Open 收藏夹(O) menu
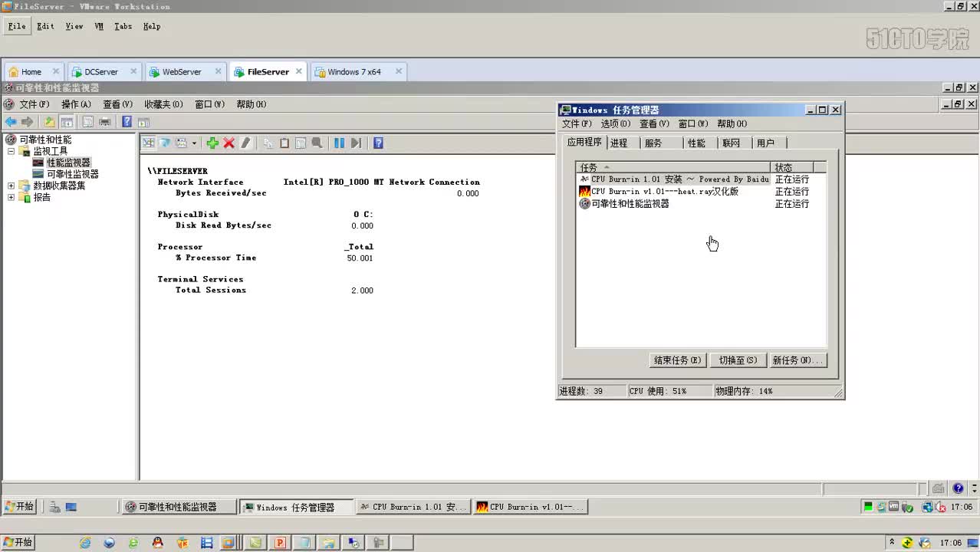This screenshot has width=980, height=552. 163,104
